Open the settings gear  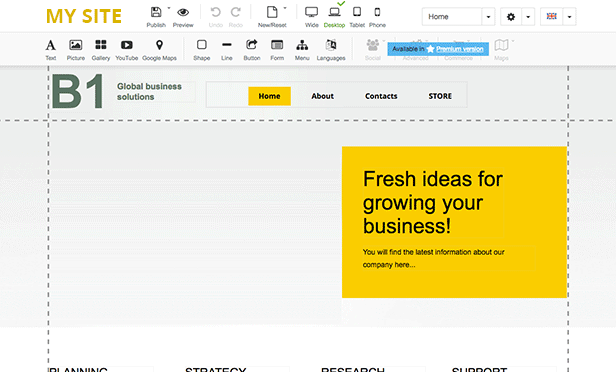[x=511, y=17]
